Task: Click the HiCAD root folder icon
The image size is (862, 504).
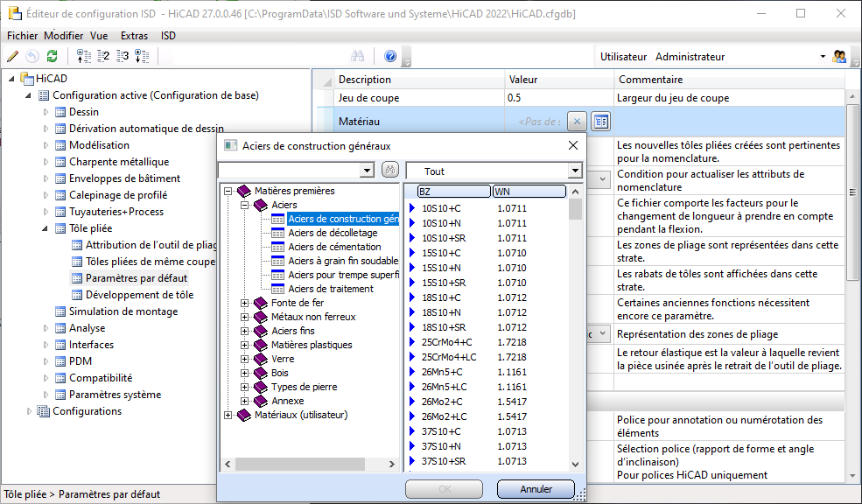Action: click(27, 79)
